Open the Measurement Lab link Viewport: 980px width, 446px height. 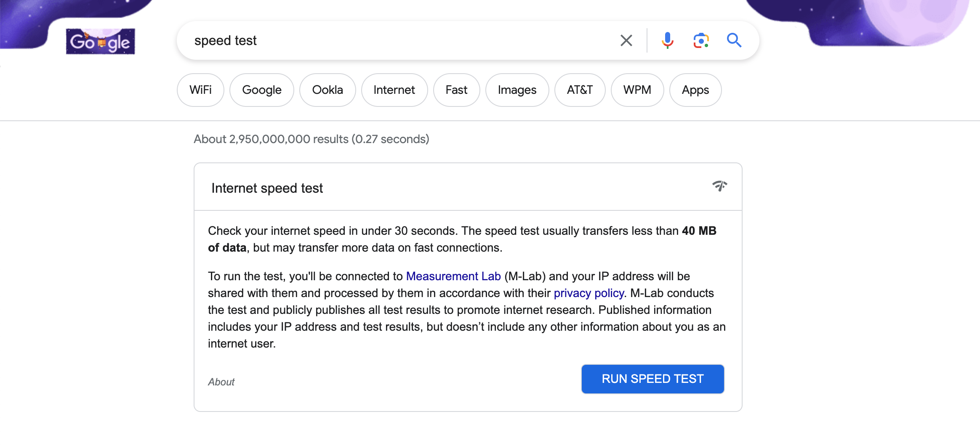click(x=453, y=276)
